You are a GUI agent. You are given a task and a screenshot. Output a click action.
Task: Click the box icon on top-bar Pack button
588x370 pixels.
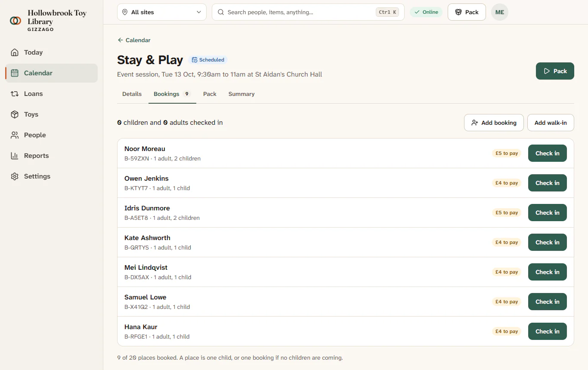coord(458,12)
